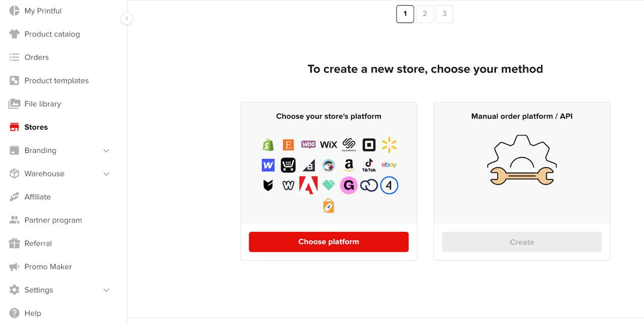Click the pink Gumroad logo

[x=349, y=185]
